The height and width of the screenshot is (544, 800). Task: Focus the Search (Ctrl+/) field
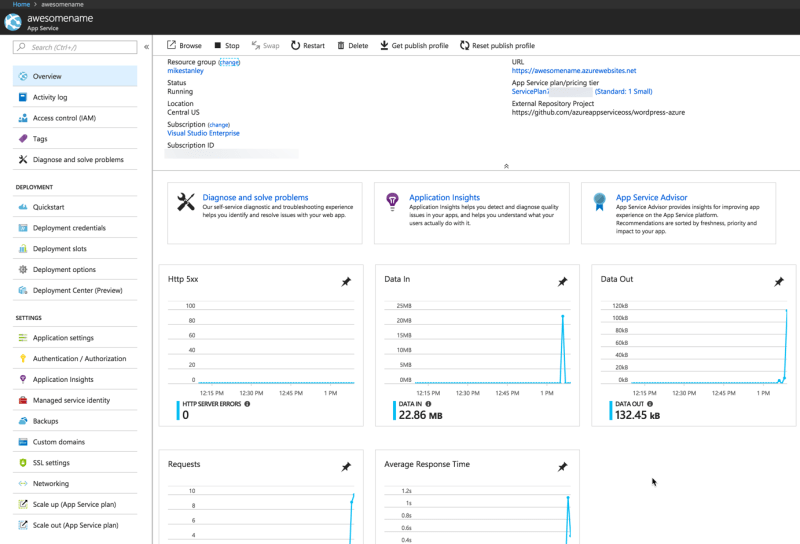pyautogui.click(x=75, y=47)
